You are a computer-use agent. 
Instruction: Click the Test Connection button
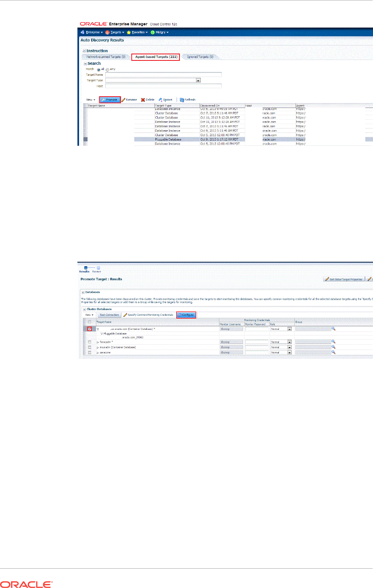[x=109, y=315]
